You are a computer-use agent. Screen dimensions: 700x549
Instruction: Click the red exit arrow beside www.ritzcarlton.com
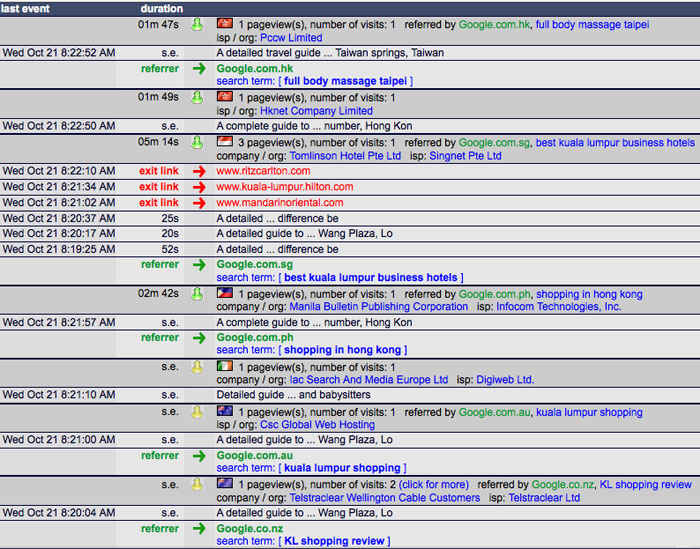click(x=198, y=171)
